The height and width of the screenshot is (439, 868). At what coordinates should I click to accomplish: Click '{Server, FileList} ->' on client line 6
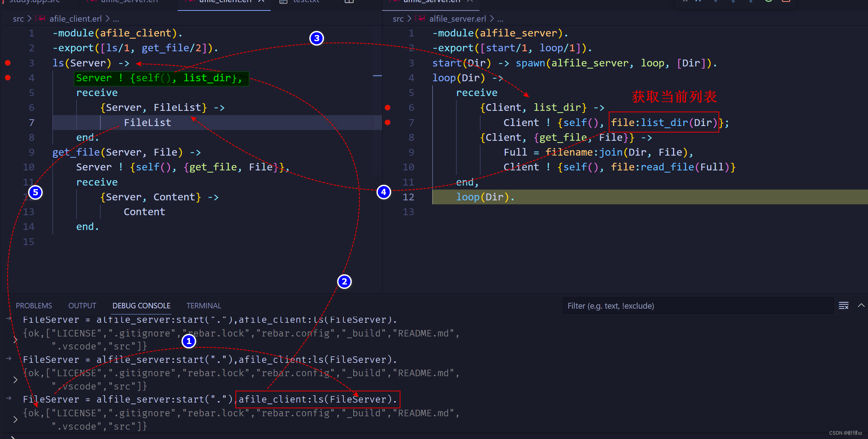coord(162,108)
